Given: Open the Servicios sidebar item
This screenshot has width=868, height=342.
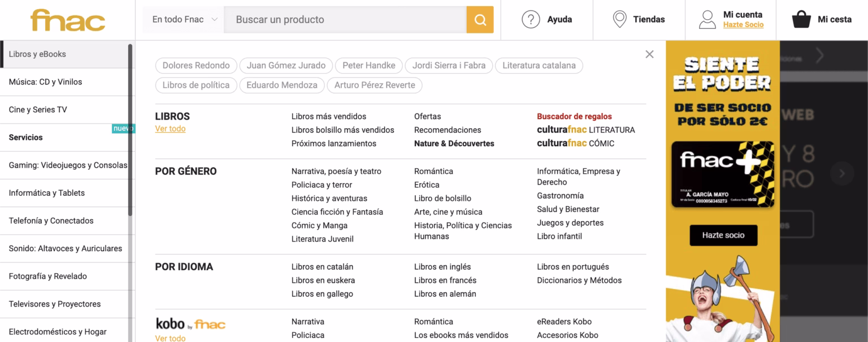Looking at the screenshot, I should pos(64,137).
